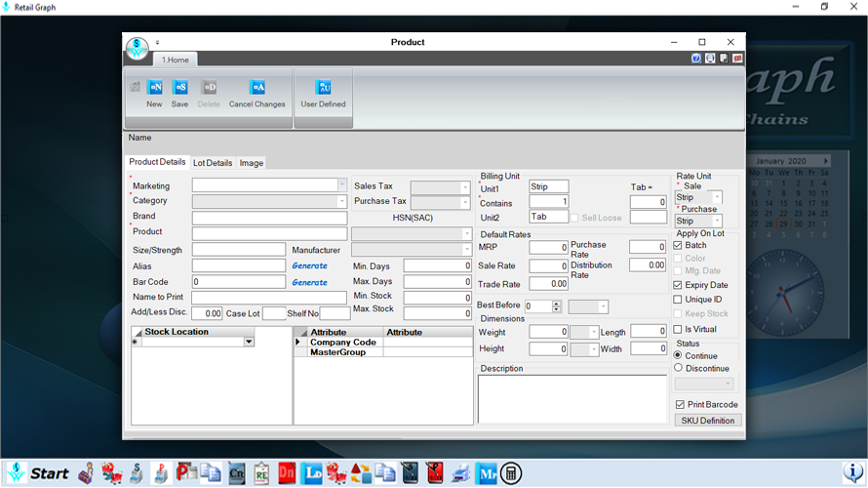Viewport: 868px width, 488px height.
Task: Expand the Stock Location row dropdown arrow
Action: point(249,342)
